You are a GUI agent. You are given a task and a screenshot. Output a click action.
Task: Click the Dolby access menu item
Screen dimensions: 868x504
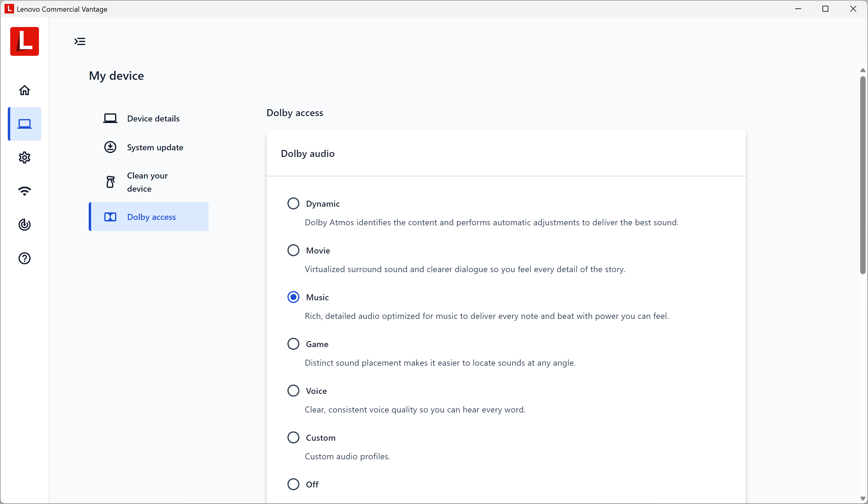(x=151, y=217)
